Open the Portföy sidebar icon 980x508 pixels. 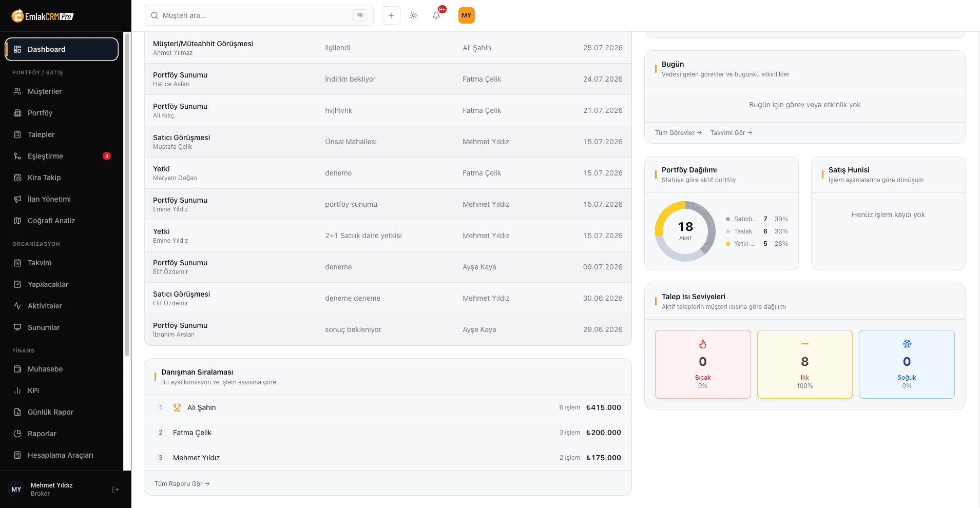coord(17,113)
